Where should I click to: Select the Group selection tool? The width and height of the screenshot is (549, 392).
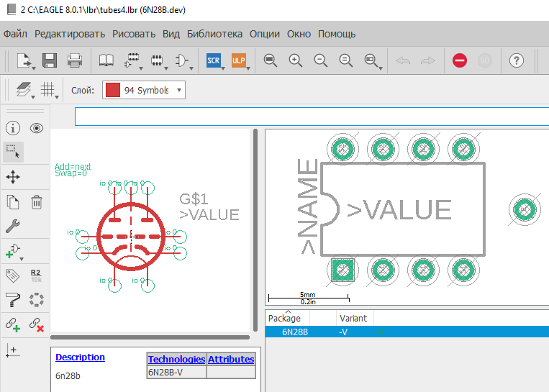click(x=13, y=152)
